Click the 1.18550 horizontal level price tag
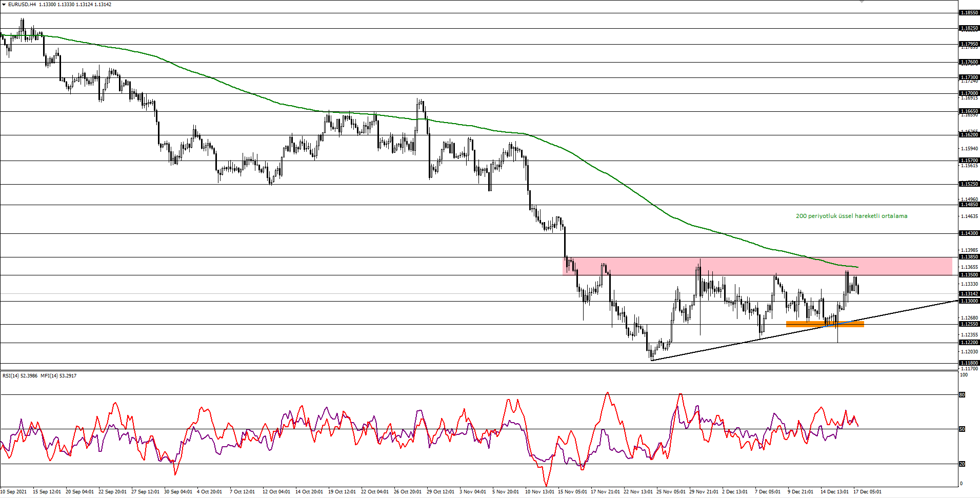Image resolution: width=980 pixels, height=498 pixels. (x=969, y=13)
